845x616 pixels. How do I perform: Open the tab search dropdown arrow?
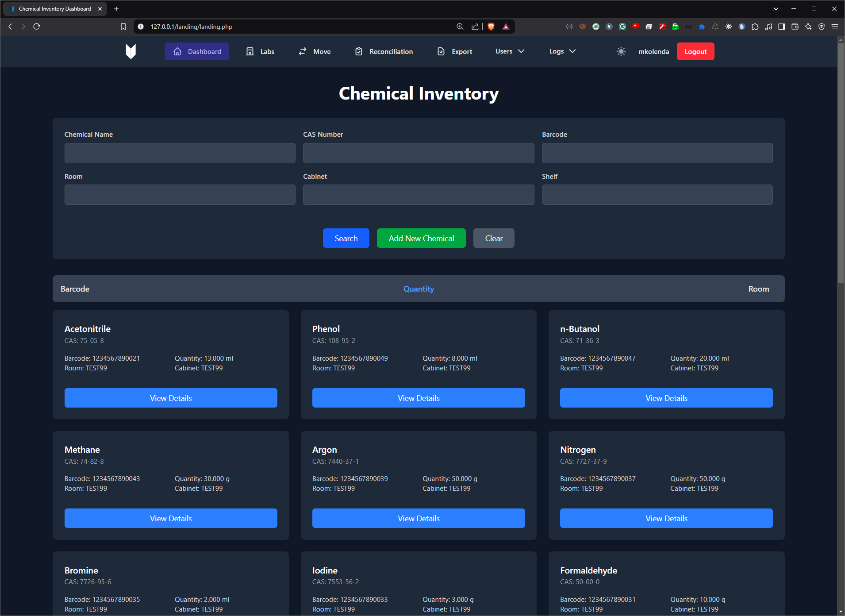[x=776, y=9]
